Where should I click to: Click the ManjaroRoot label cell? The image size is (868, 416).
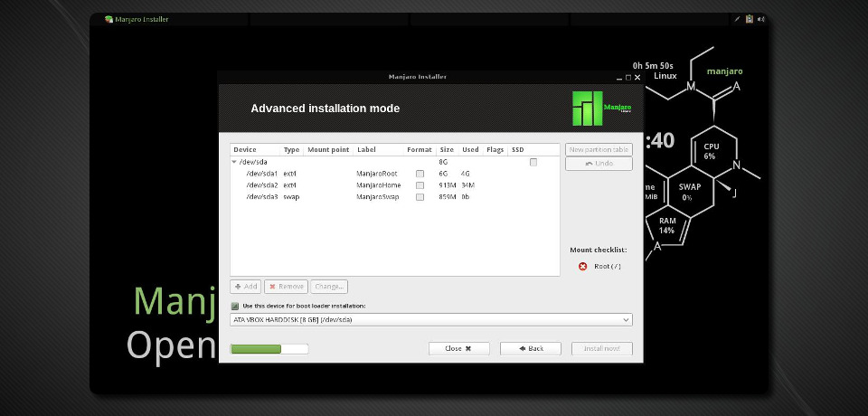point(376,174)
